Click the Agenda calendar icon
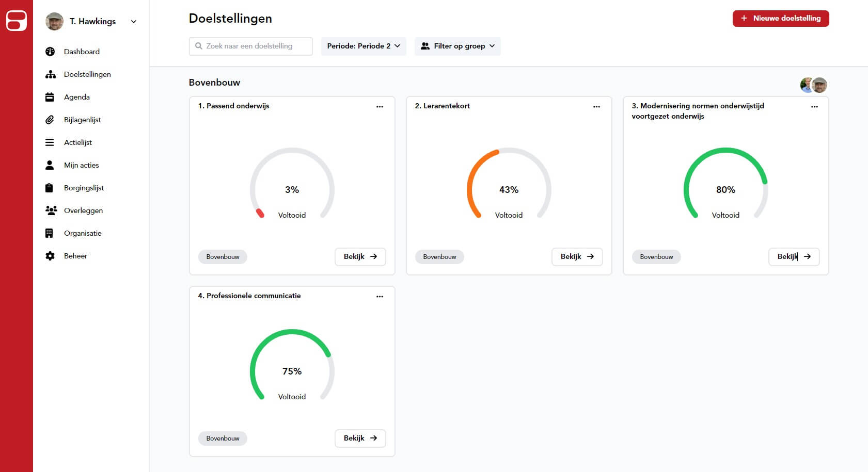Image resolution: width=868 pixels, height=472 pixels. (50, 97)
